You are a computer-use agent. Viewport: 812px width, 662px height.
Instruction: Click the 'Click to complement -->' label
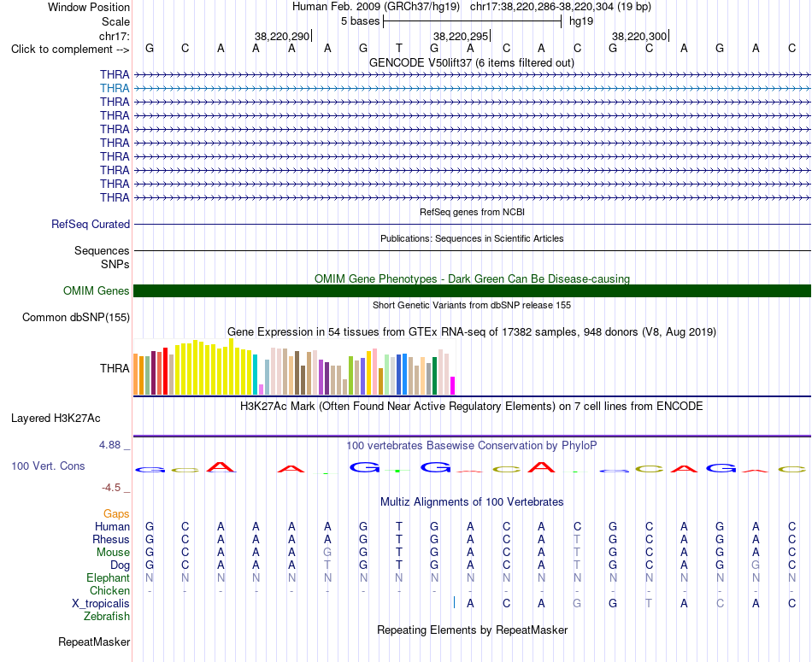(70, 50)
